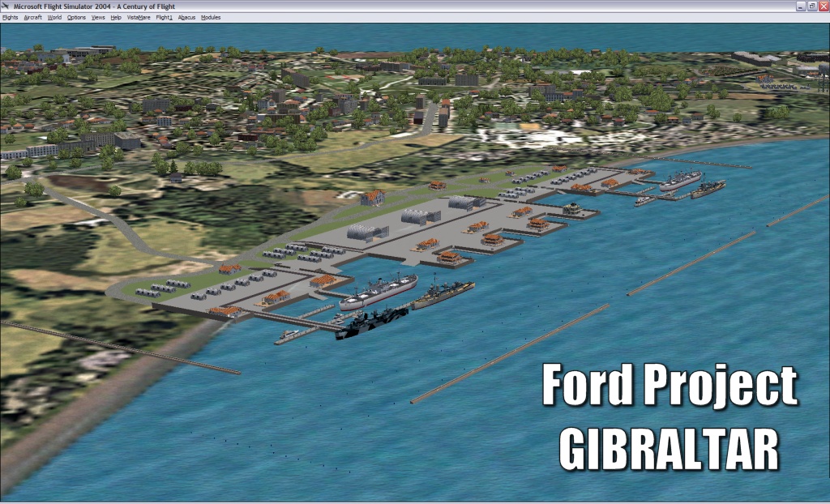Open the VistaMare menu
This screenshot has height=504, width=830.
pyautogui.click(x=139, y=18)
